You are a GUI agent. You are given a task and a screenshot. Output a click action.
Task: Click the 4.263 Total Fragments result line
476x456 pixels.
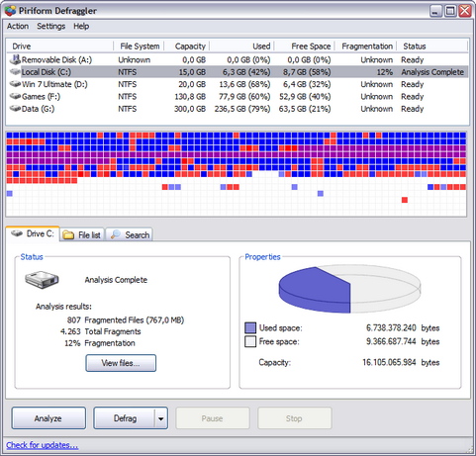pos(100,331)
